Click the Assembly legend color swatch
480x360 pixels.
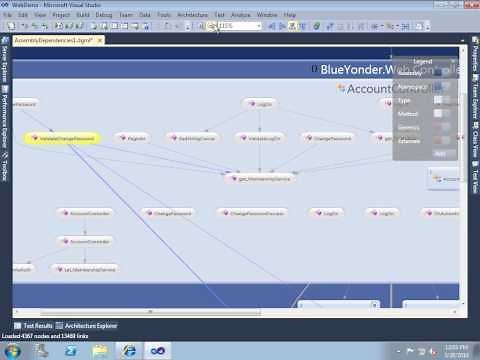(x=438, y=73)
